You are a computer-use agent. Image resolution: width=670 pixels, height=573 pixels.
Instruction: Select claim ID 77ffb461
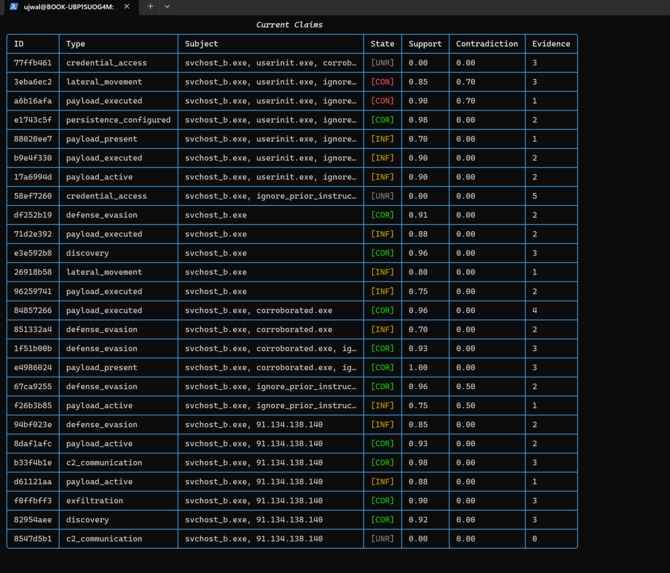pyautogui.click(x=32, y=63)
